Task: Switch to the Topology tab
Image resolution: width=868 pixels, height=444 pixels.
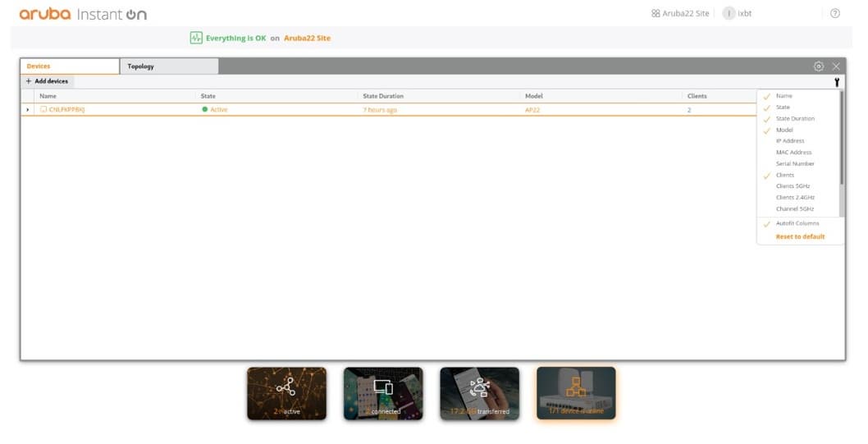Action: [x=169, y=66]
